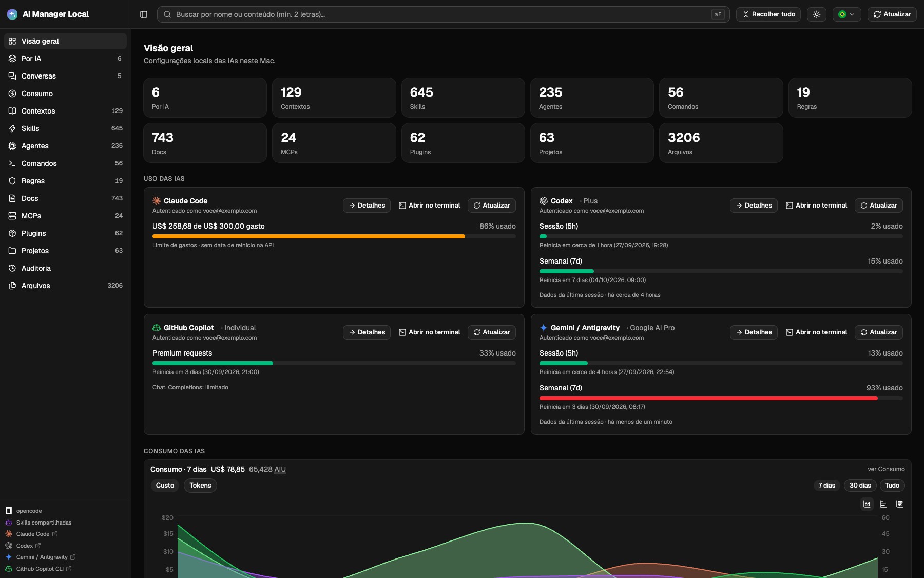Select the area chart view icon
The image size is (924, 578).
click(x=867, y=504)
